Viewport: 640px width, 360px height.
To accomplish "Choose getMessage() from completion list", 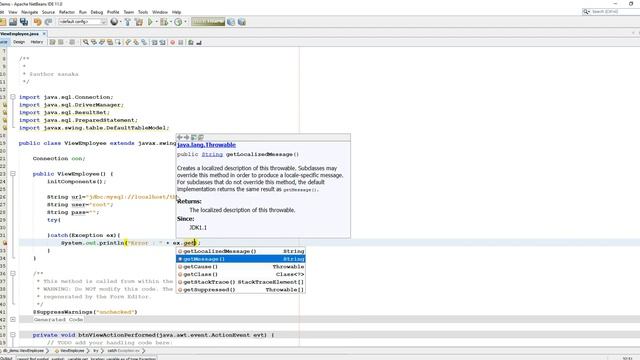I will point(241,259).
